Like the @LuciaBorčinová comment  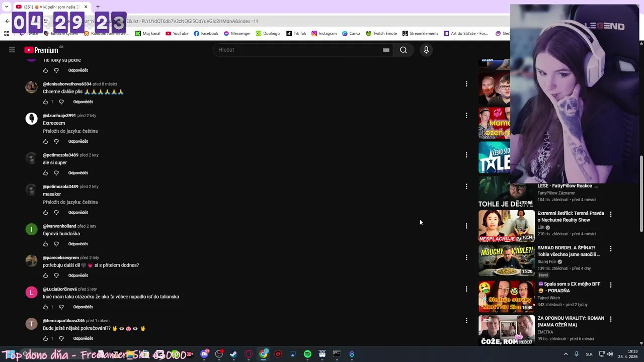pos(45,307)
